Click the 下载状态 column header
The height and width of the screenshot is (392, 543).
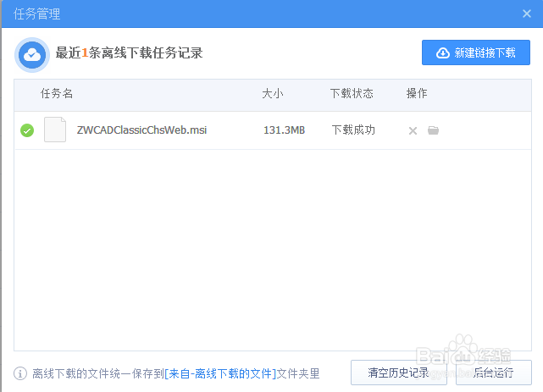[x=352, y=93]
